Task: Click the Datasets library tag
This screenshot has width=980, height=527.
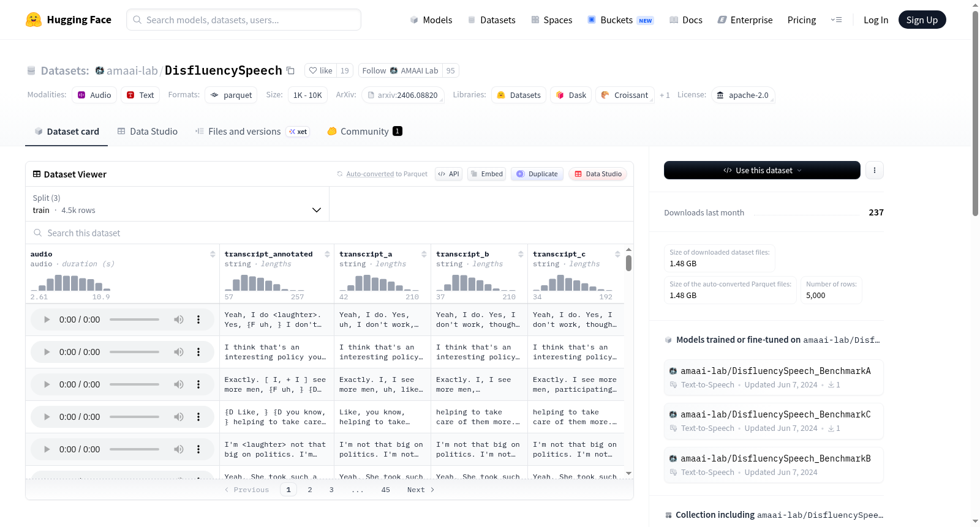Action: tap(519, 95)
